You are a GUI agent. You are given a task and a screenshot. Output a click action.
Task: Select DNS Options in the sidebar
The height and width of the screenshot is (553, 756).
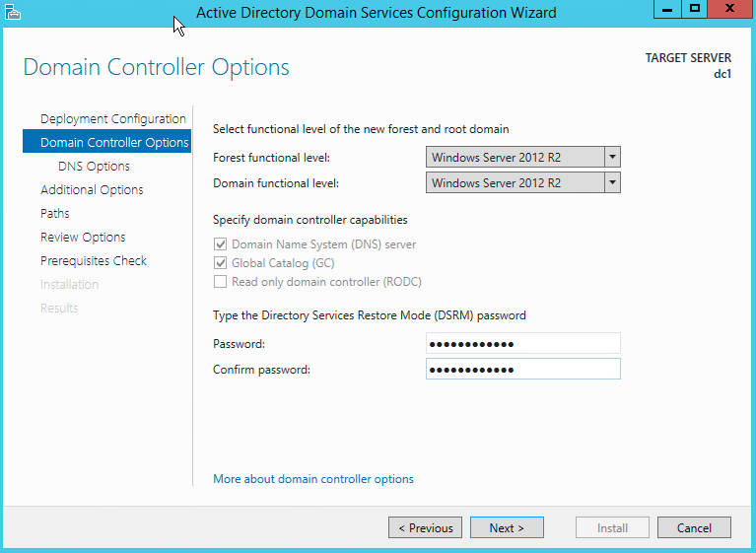point(94,167)
